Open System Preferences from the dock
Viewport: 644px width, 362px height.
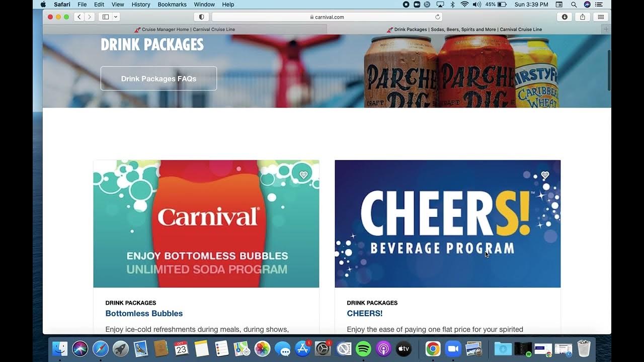click(323, 348)
